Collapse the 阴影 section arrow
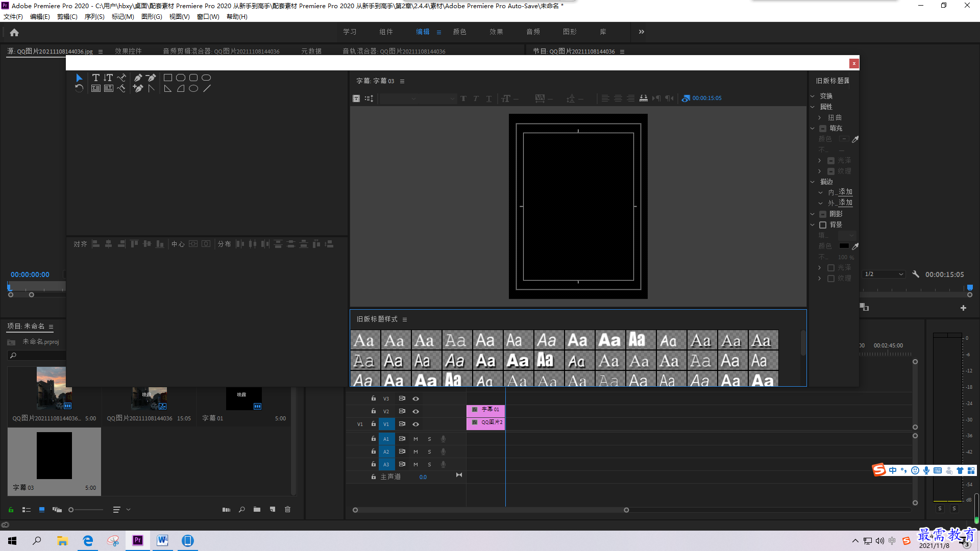 click(813, 214)
